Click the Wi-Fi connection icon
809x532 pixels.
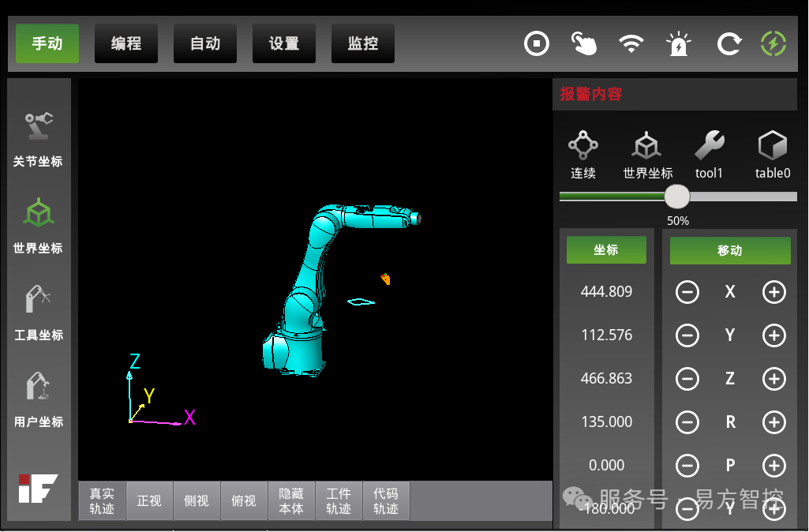pyautogui.click(x=631, y=44)
